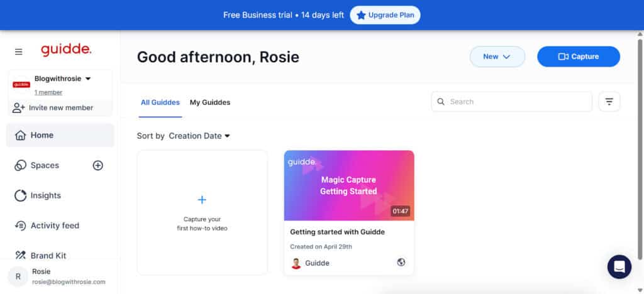Click the Rosie avatar circle
This screenshot has width=644, height=294.
pos(18,276)
